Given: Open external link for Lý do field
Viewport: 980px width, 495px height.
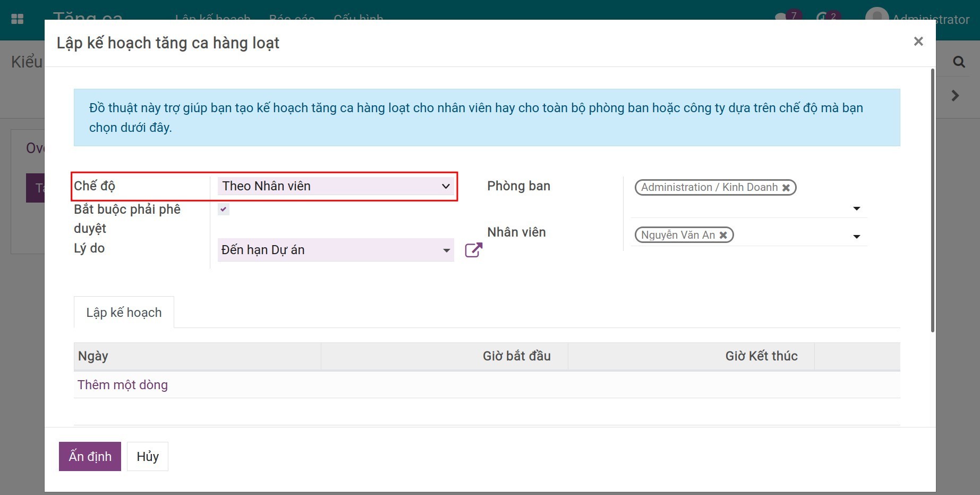Looking at the screenshot, I should pos(473,250).
